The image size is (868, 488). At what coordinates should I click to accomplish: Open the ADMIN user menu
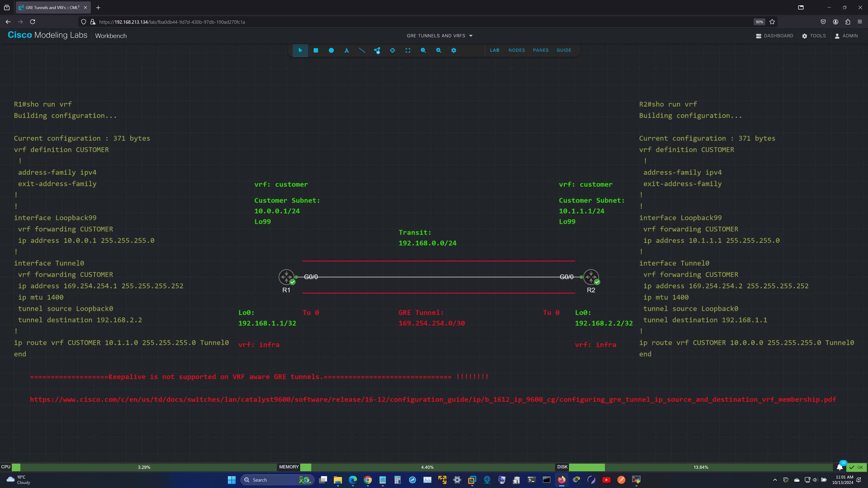846,36
